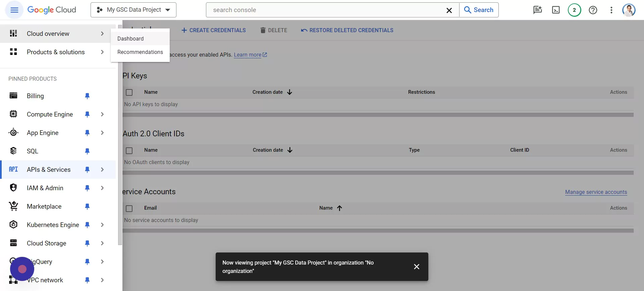Open the hamburger navigation menu
Screen dimensions: 644x291
[x=14, y=10]
